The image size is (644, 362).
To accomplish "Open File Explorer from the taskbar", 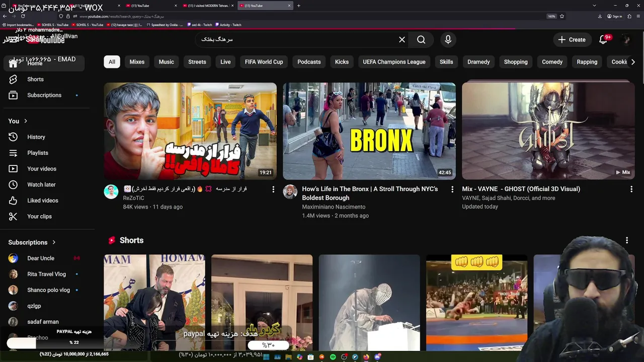I will (288, 357).
